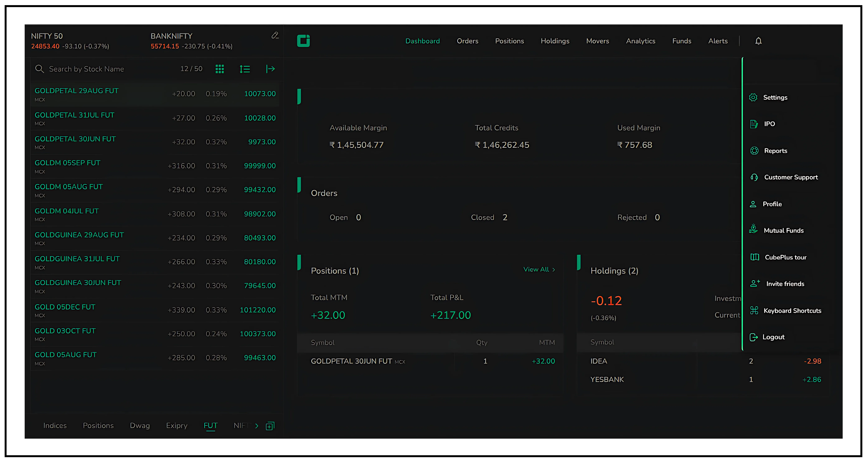This screenshot has width=868, height=464.
Task: Select GOLDGUINEA 30JUN FUT row
Action: 155,286
